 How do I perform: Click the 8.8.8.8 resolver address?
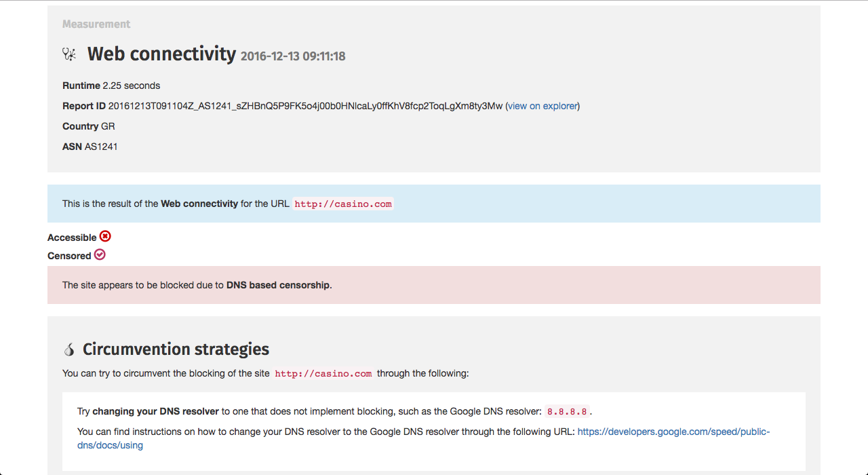(567, 411)
